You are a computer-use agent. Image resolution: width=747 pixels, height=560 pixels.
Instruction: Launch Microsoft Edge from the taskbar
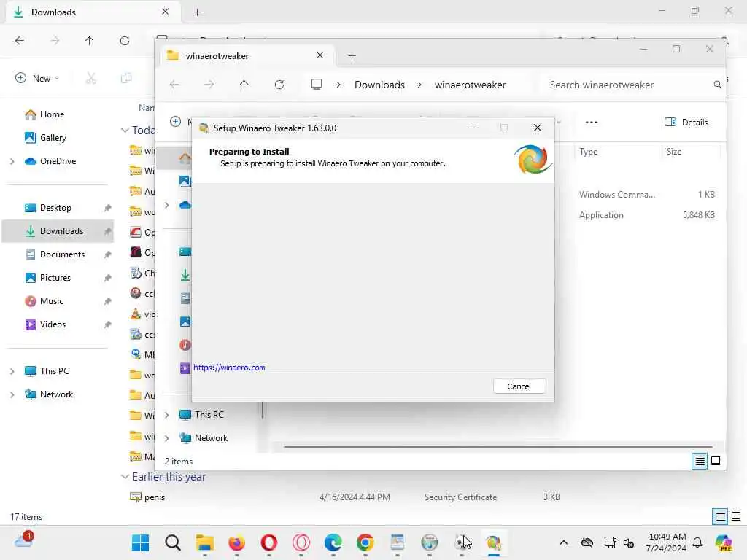pos(333,542)
